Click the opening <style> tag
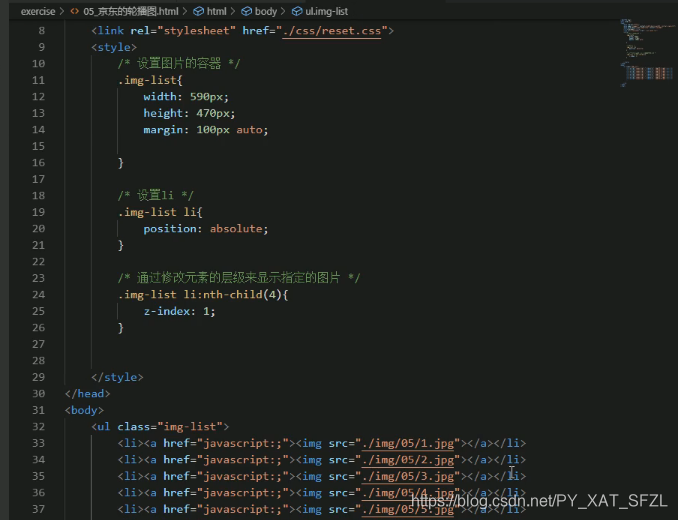 tap(114, 47)
